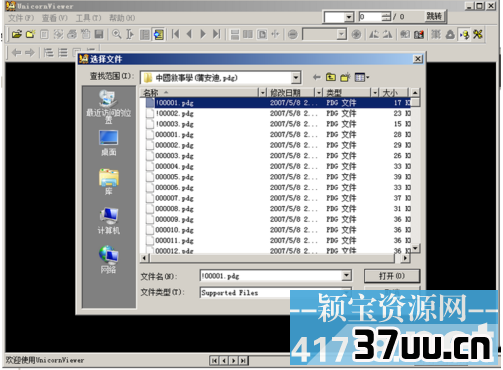This screenshot has height=370, width=503.
Task: Open the view menu dropdown in dialog
Action: 362,77
